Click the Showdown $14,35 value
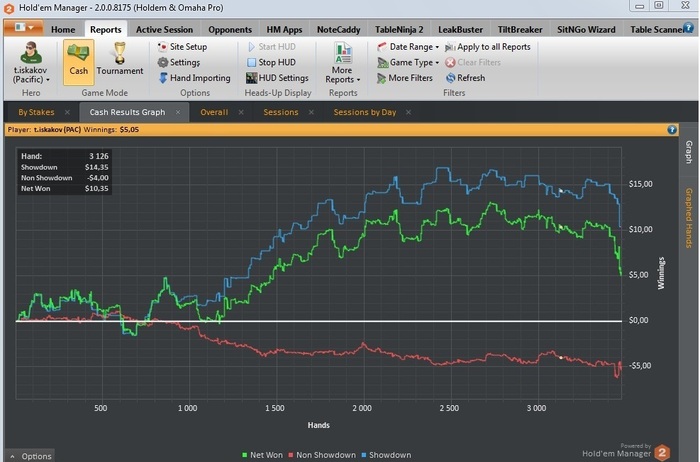 (96, 167)
